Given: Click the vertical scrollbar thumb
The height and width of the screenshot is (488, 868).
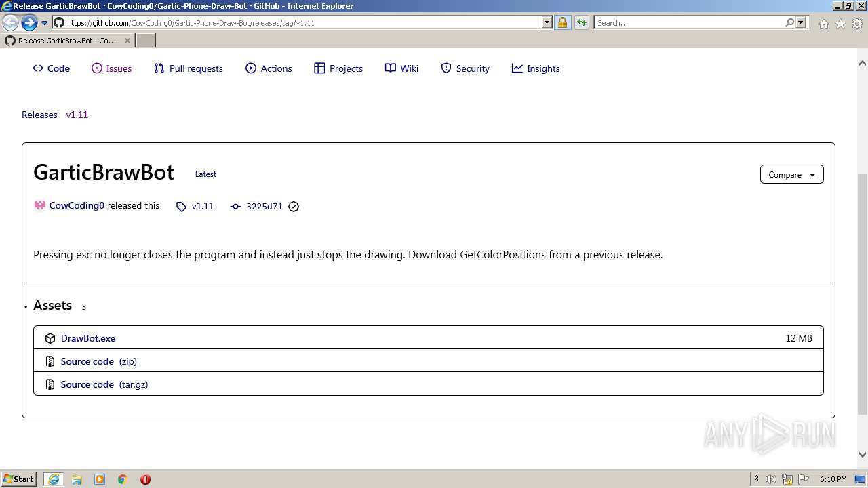Looking at the screenshot, I should [863, 293].
